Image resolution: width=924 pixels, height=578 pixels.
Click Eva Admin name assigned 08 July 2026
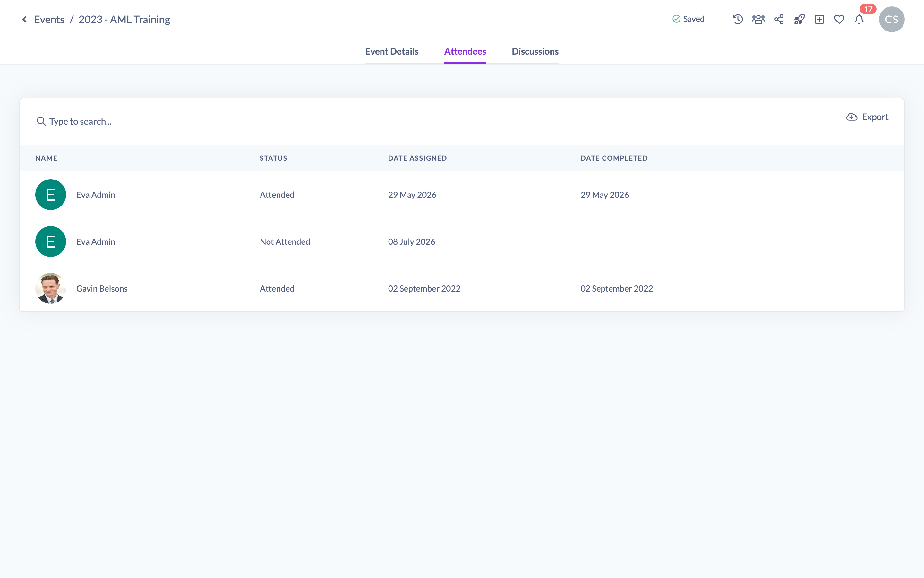click(x=96, y=241)
